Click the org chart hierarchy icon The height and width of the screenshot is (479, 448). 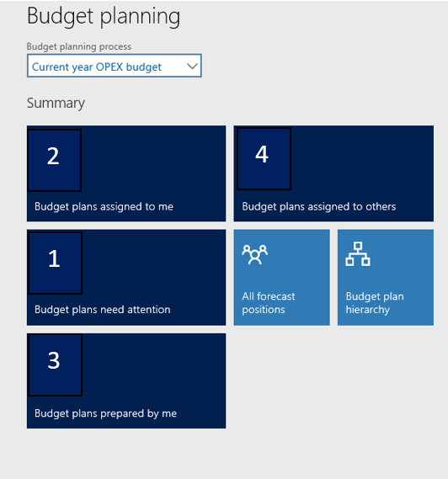coord(358,254)
